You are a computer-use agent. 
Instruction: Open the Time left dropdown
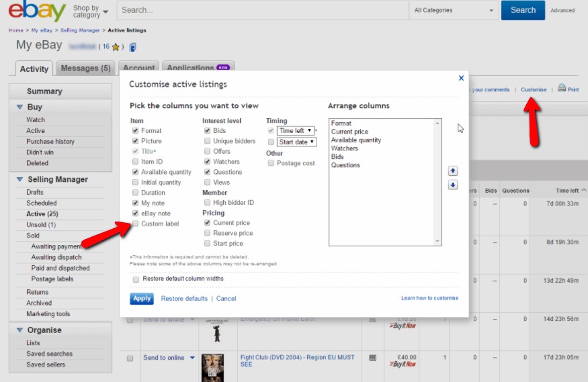(295, 131)
